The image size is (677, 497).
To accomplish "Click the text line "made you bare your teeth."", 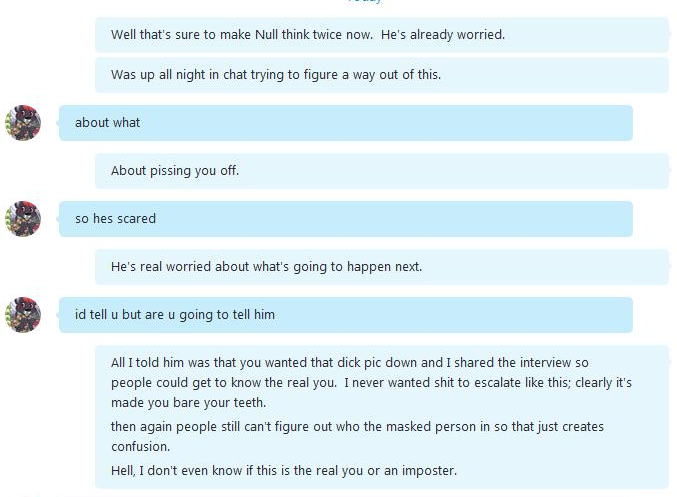I will point(188,403).
